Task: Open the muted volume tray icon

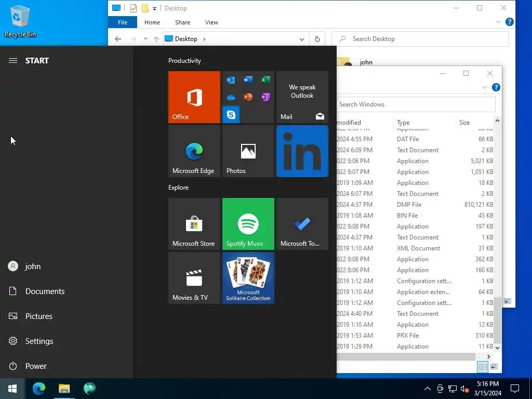Action: (464, 389)
